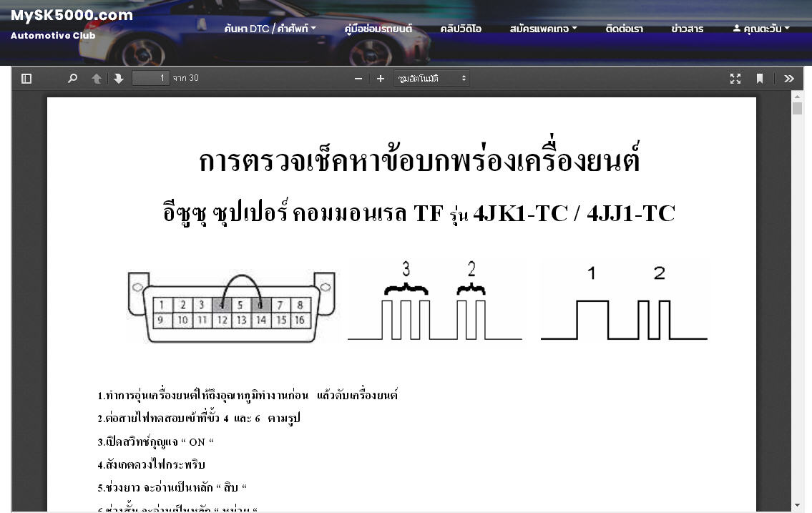Click the subtitle text 4JK1-TC / 4JJ1-TC
Viewport: 812px width, 513px height.
(x=574, y=213)
